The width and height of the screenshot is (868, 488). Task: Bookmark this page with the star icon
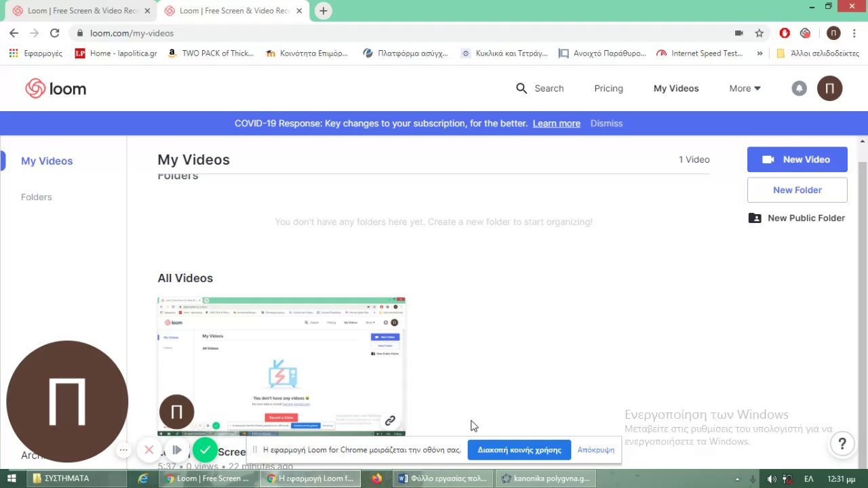point(759,33)
